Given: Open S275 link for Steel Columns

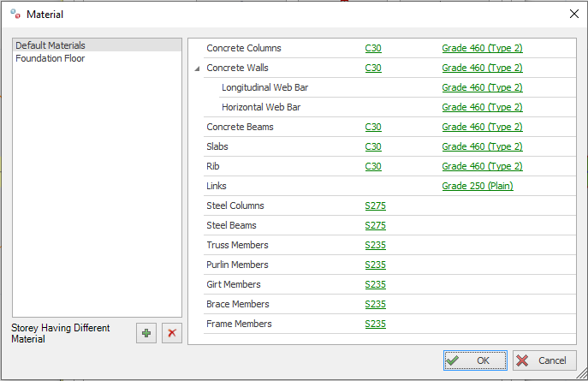Looking at the screenshot, I should coord(375,206).
